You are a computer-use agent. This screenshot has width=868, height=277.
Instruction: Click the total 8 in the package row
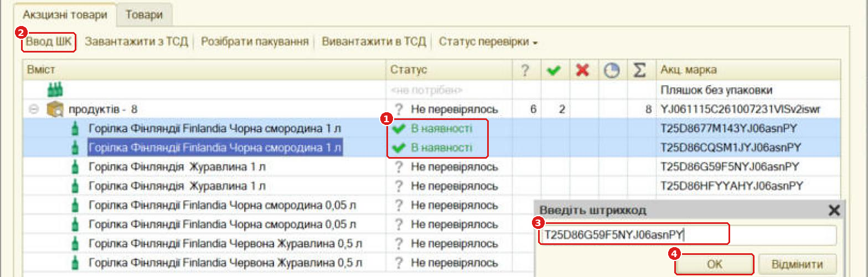click(x=648, y=109)
